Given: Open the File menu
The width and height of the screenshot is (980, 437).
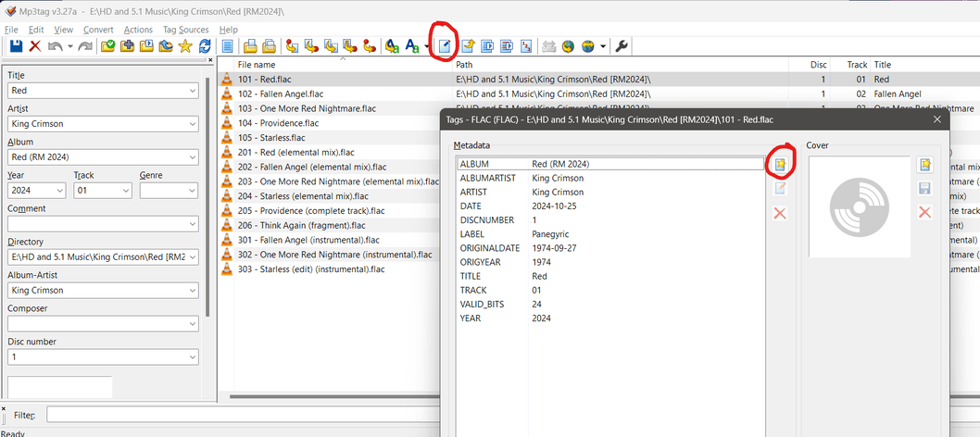Looking at the screenshot, I should [11, 30].
